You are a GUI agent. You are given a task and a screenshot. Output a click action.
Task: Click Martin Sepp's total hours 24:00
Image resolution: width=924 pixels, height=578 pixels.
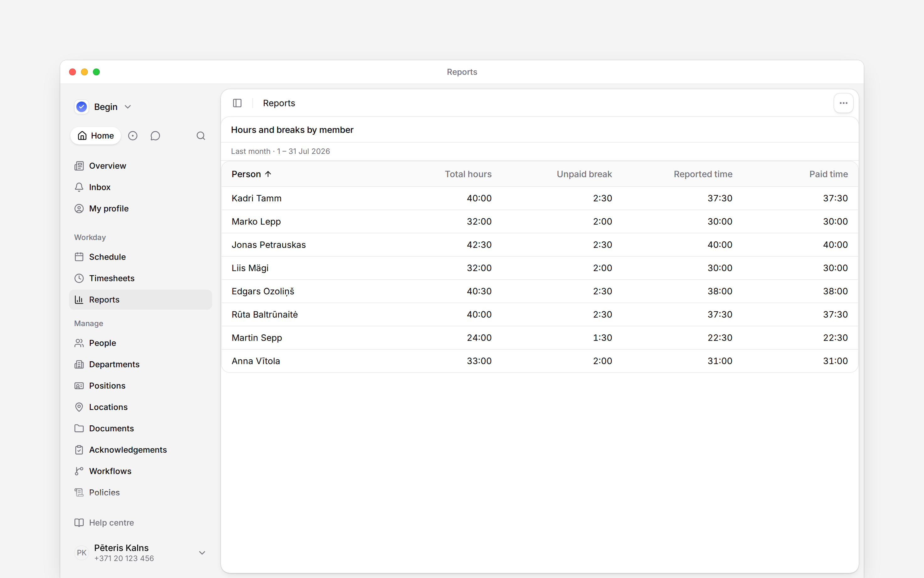tap(479, 338)
